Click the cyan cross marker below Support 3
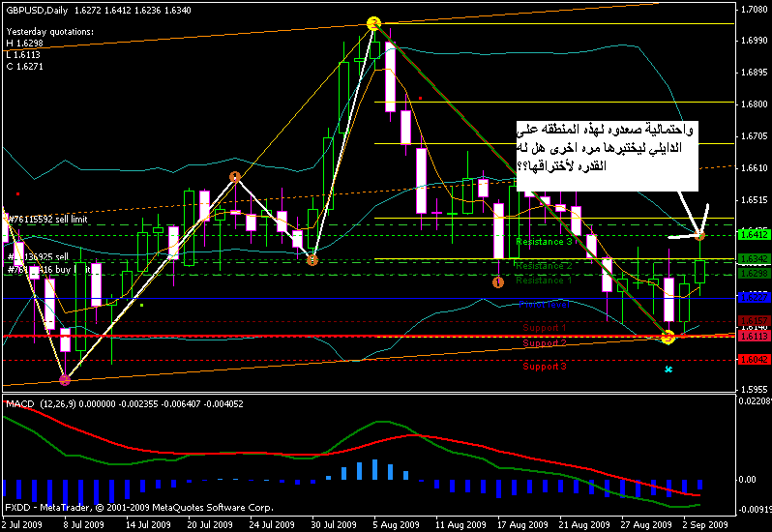Viewport: 772px width, 532px height. tap(668, 369)
